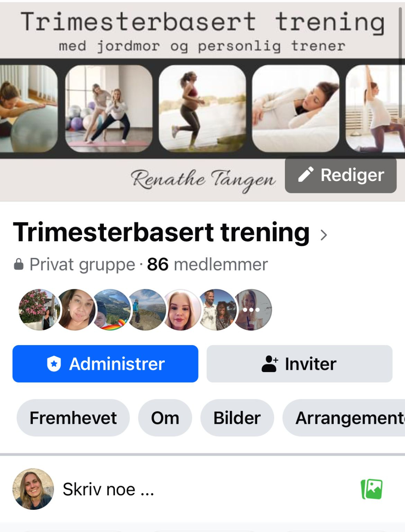The width and height of the screenshot is (405, 532).
Task: Tap the pencil icon on Rediger button
Action: [306, 175]
